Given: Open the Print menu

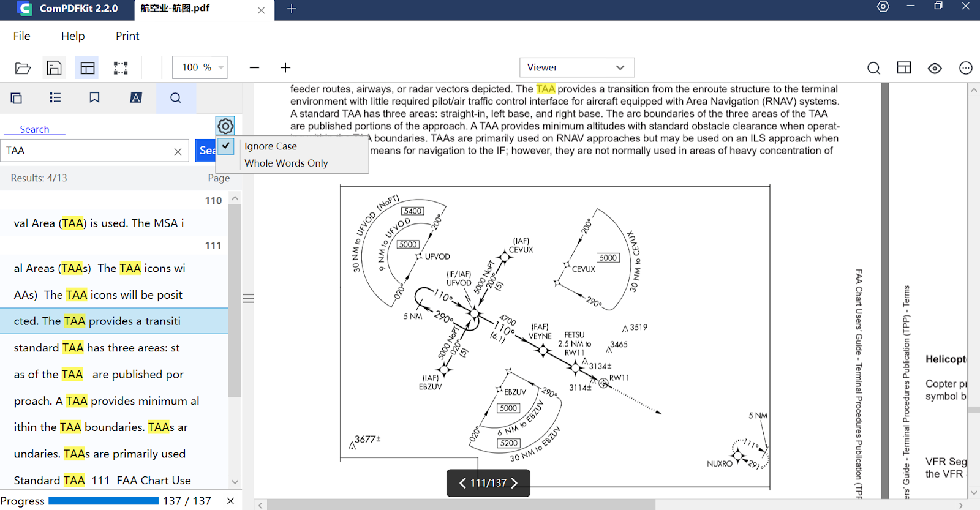Looking at the screenshot, I should point(127,36).
